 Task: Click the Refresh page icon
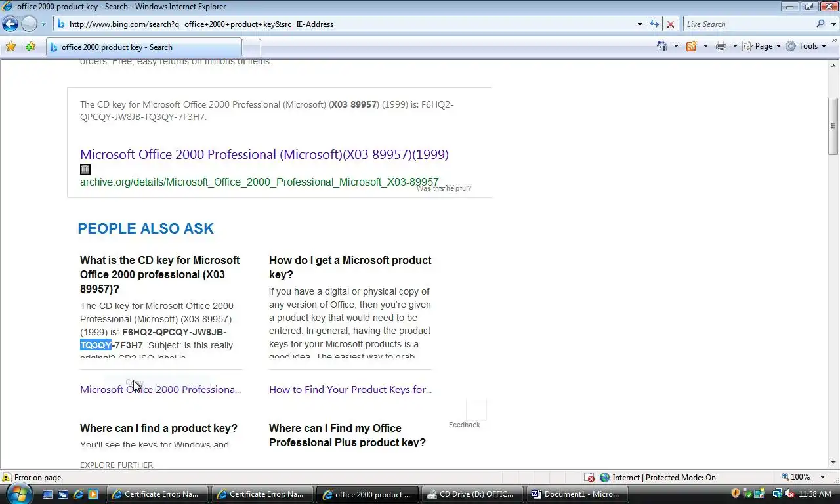tap(654, 24)
